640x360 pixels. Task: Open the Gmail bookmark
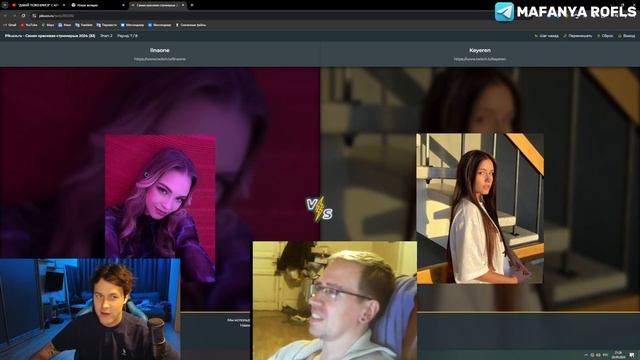tap(10, 25)
